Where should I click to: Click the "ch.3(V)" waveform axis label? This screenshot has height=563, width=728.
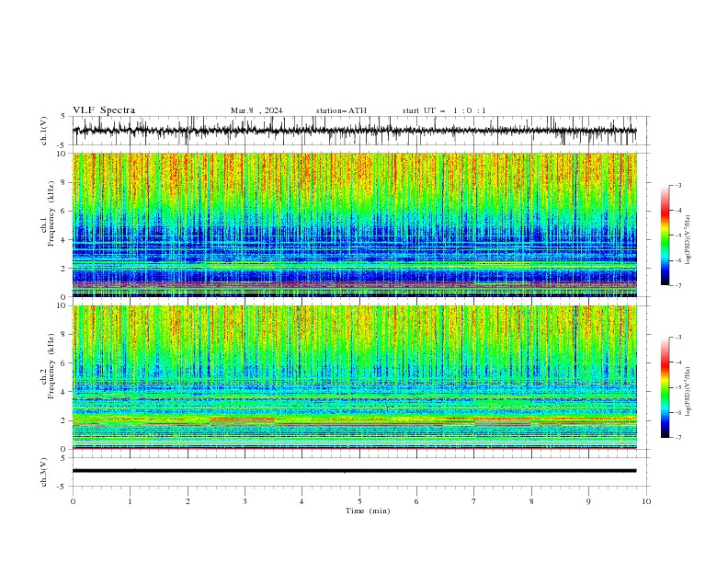click(44, 472)
